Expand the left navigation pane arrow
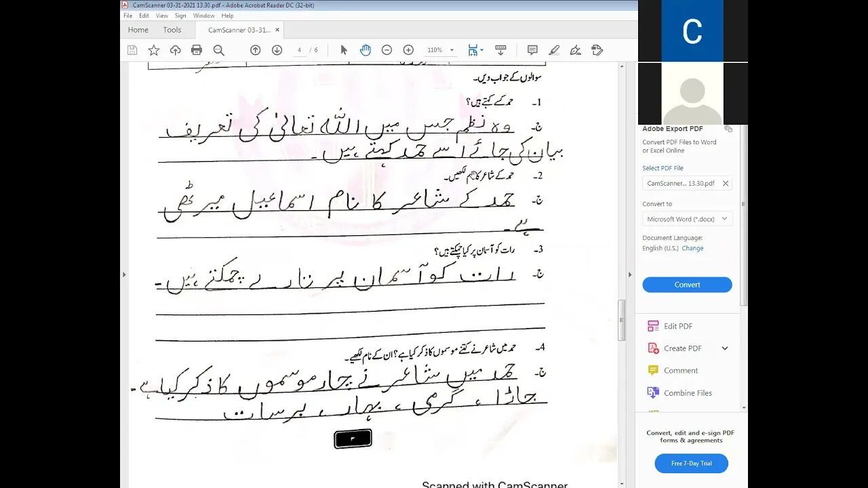Viewport: 868px width, 488px height. pos(124,274)
